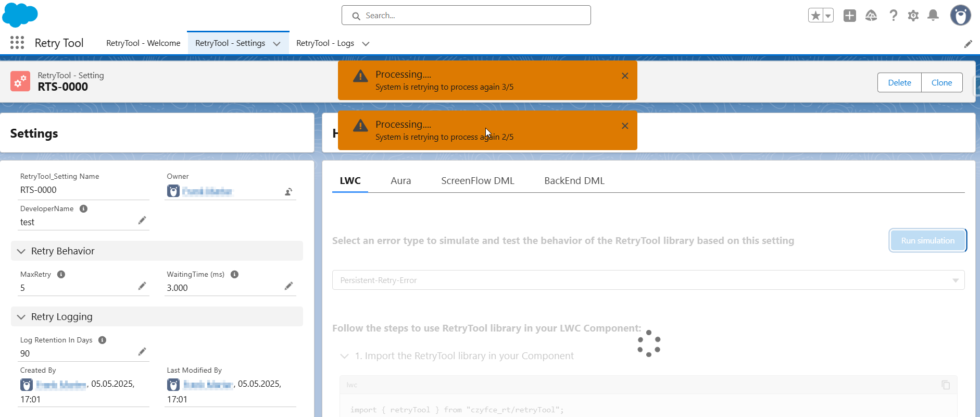The image size is (980, 417).
Task: Open the App Launcher dots grid
Action: click(17, 43)
